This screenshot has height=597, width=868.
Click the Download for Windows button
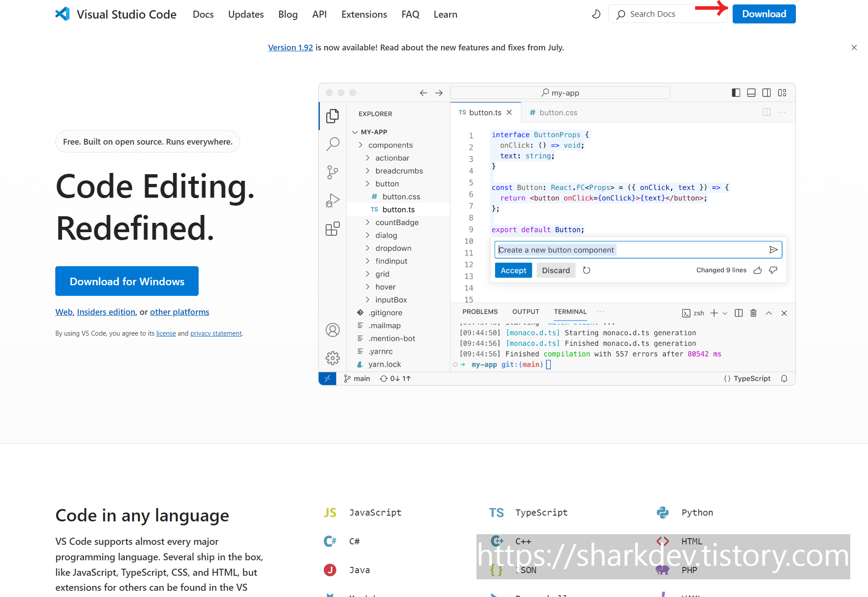(x=127, y=281)
